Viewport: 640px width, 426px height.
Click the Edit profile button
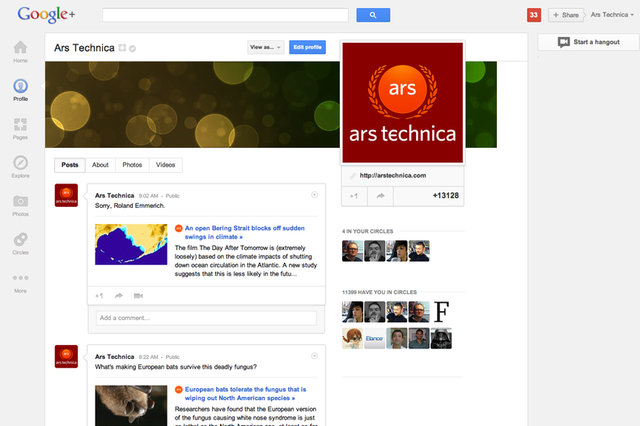point(307,47)
